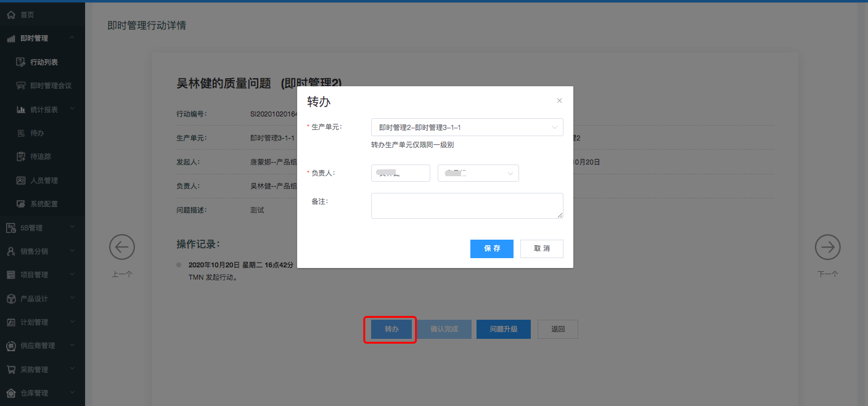Close the 转办 dialog with X

pyautogui.click(x=559, y=101)
